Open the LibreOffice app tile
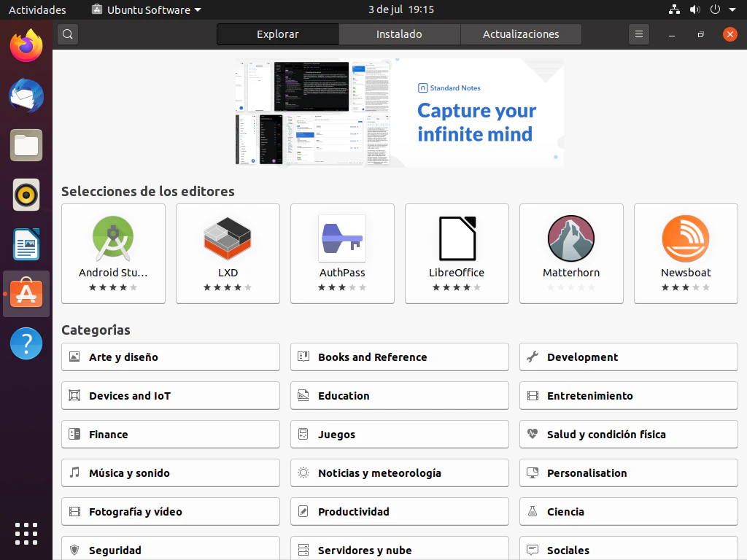Image resolution: width=747 pixels, height=560 pixels. pyautogui.click(x=457, y=253)
